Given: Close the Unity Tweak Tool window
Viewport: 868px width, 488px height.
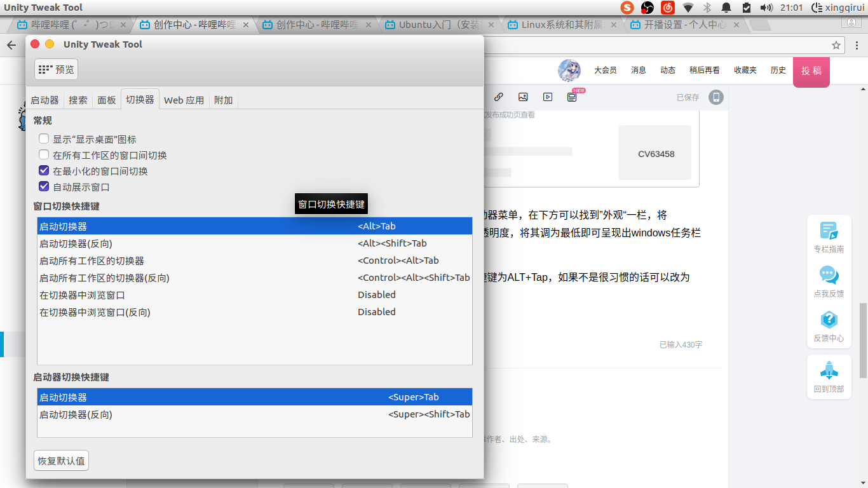Looking at the screenshot, I should (x=35, y=44).
